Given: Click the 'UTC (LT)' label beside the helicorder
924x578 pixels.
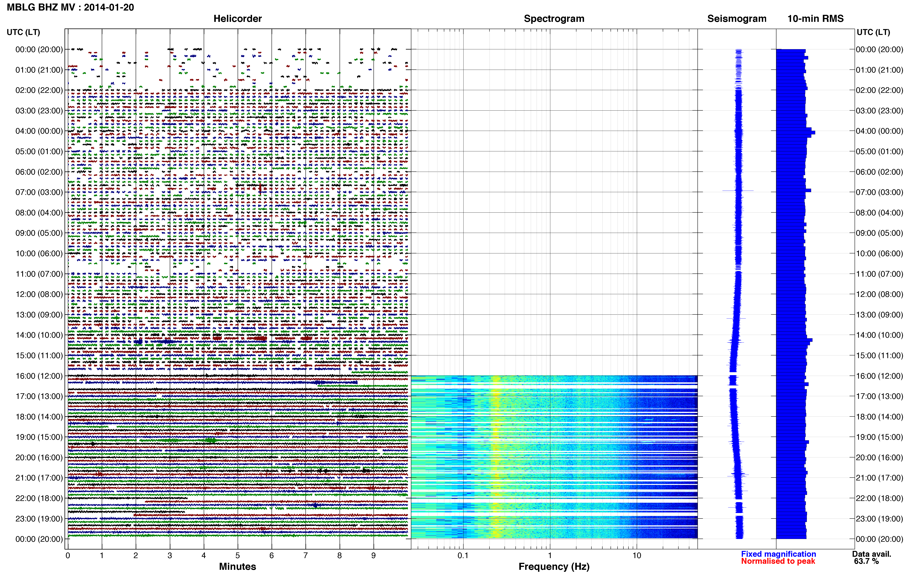Looking at the screenshot, I should 23,32.
